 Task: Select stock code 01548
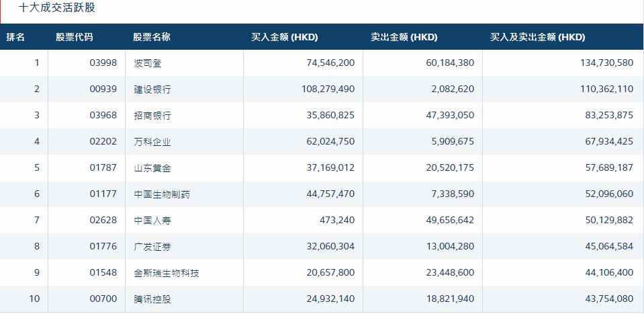tap(103, 273)
